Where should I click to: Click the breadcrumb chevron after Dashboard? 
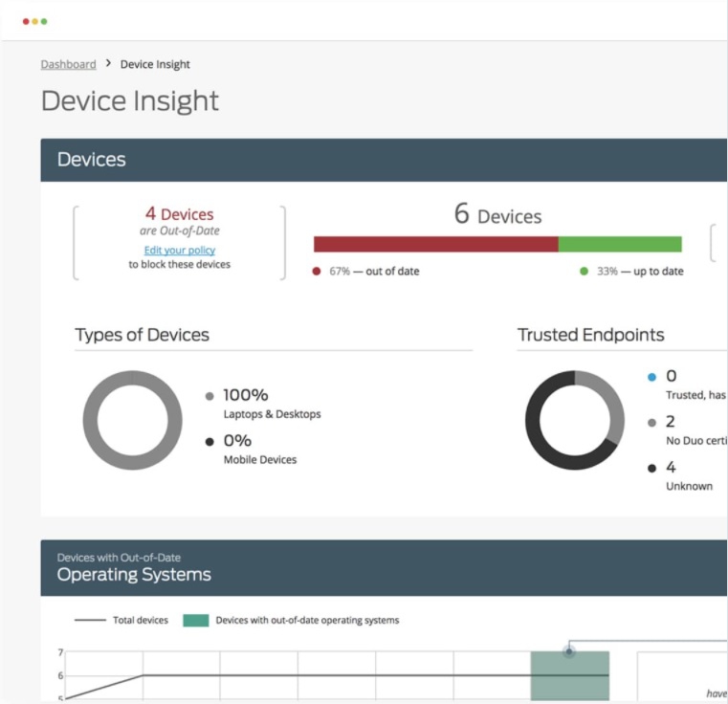(x=108, y=63)
